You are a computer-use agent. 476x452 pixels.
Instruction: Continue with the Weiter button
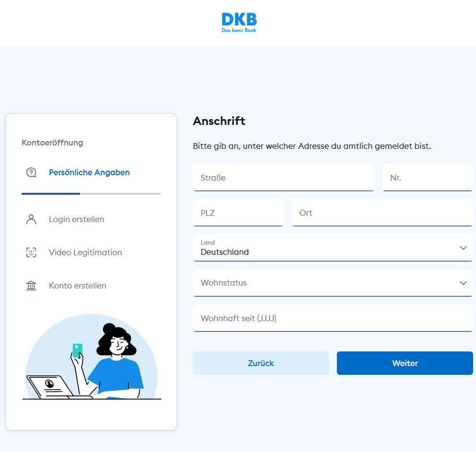tap(405, 363)
